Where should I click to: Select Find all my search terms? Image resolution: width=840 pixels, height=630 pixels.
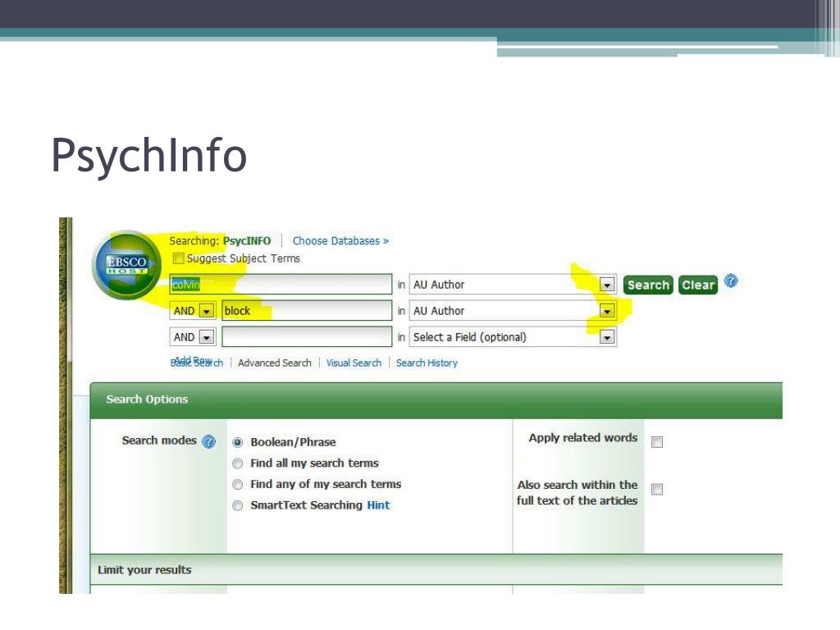click(x=238, y=463)
